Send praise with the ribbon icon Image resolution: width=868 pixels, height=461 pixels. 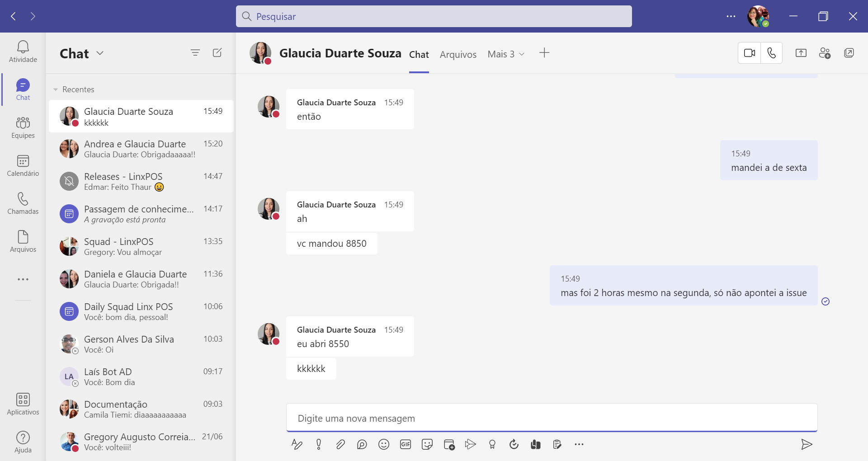(x=492, y=445)
